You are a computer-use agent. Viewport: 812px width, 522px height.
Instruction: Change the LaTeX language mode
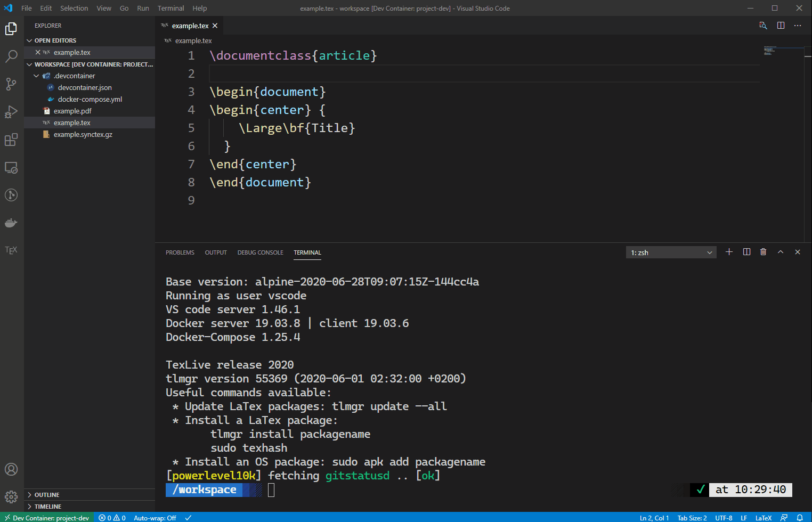coord(764,518)
